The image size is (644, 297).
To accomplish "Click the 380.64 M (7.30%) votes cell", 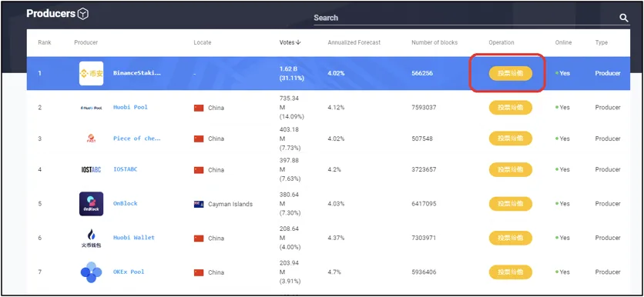I will [290, 204].
